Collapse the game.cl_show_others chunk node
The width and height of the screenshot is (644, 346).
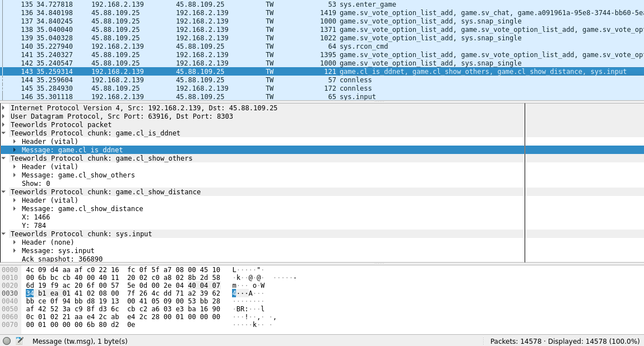click(4, 158)
